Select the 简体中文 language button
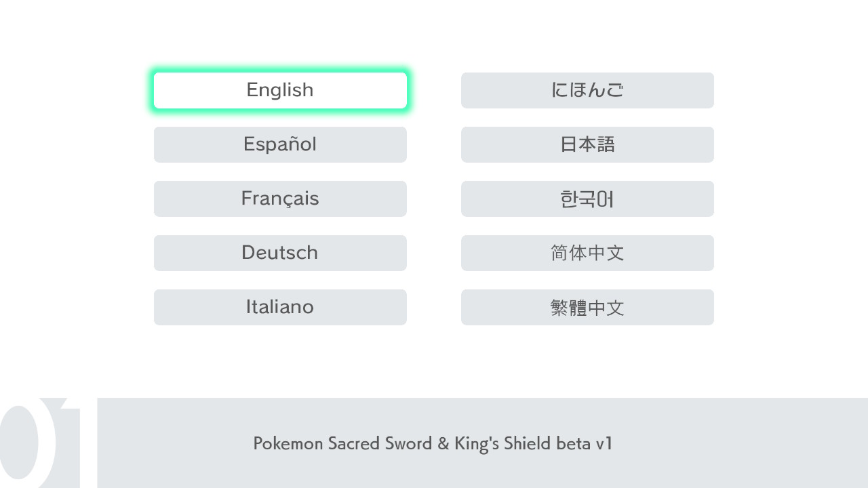 (587, 253)
